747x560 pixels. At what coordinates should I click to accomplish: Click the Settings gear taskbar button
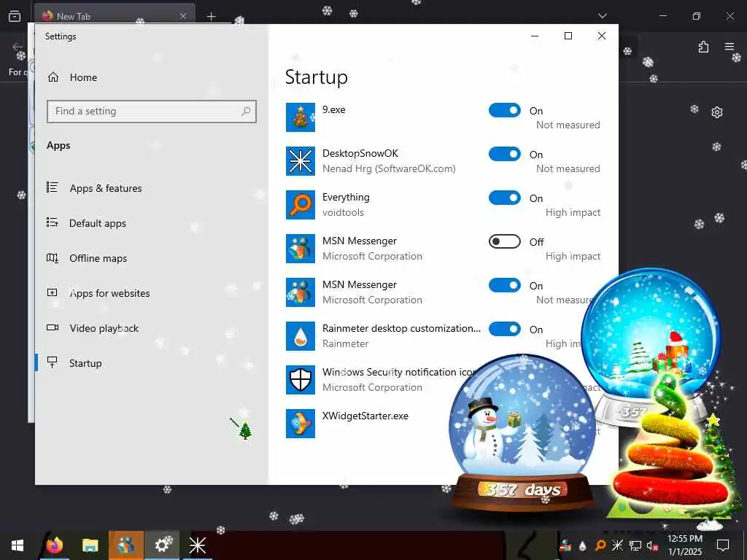click(162, 545)
